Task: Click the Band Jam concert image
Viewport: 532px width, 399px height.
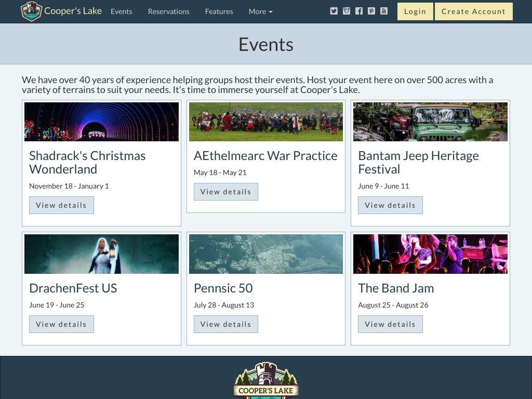Action: [430, 254]
